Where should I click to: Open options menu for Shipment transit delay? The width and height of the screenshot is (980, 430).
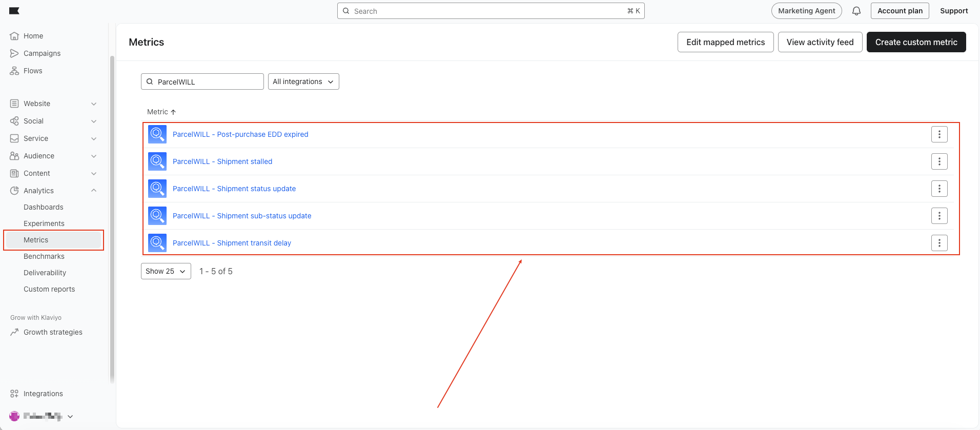coord(940,243)
